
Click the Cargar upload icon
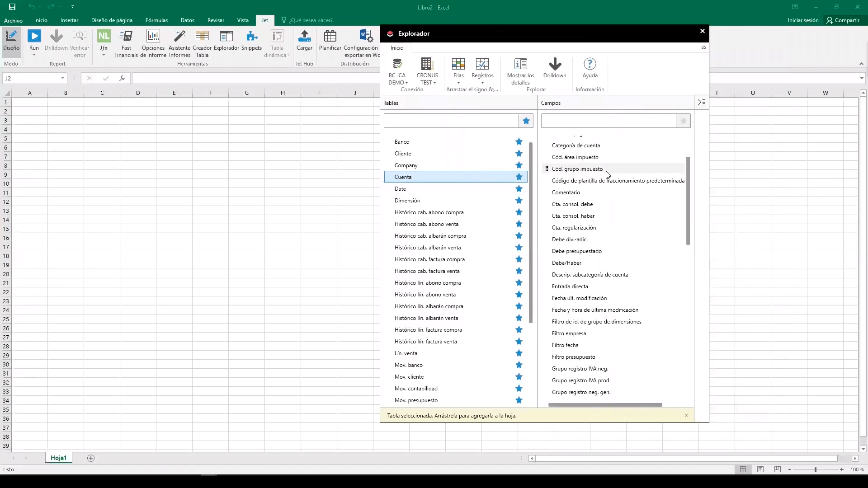pyautogui.click(x=304, y=37)
